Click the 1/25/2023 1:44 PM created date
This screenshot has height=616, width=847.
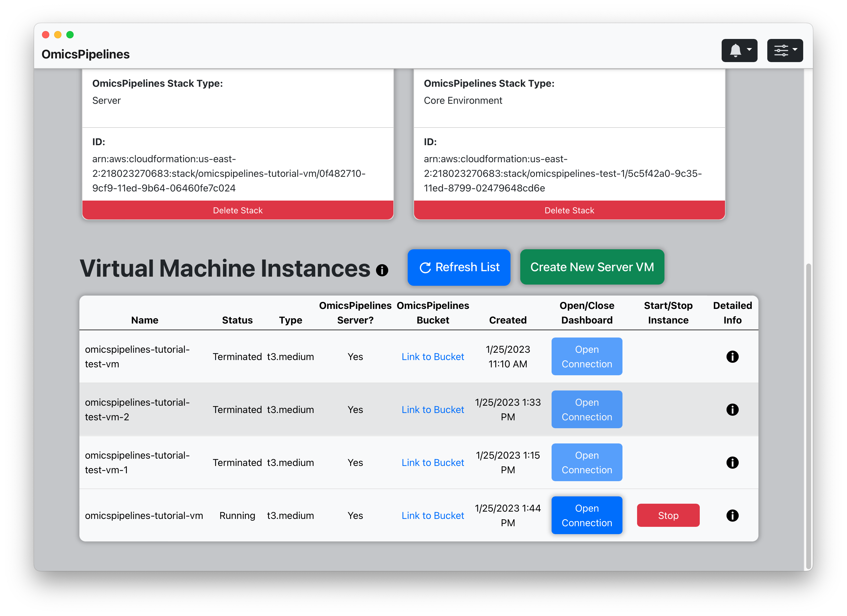507,516
